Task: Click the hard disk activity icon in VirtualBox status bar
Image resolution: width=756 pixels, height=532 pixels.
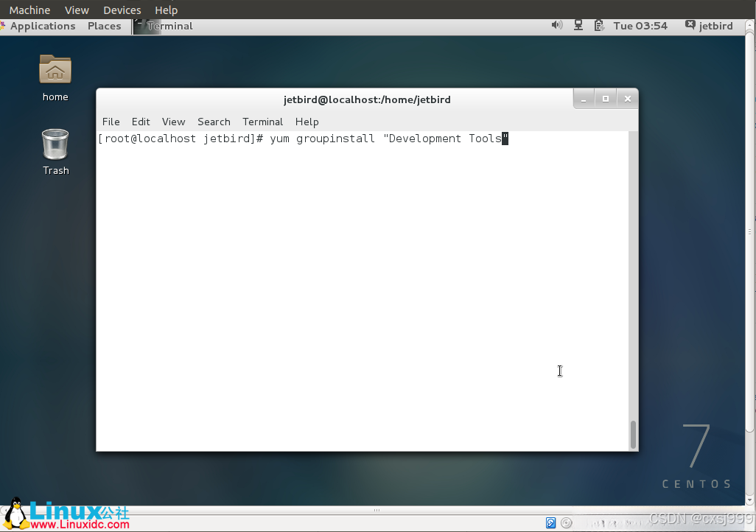Action: click(x=550, y=522)
